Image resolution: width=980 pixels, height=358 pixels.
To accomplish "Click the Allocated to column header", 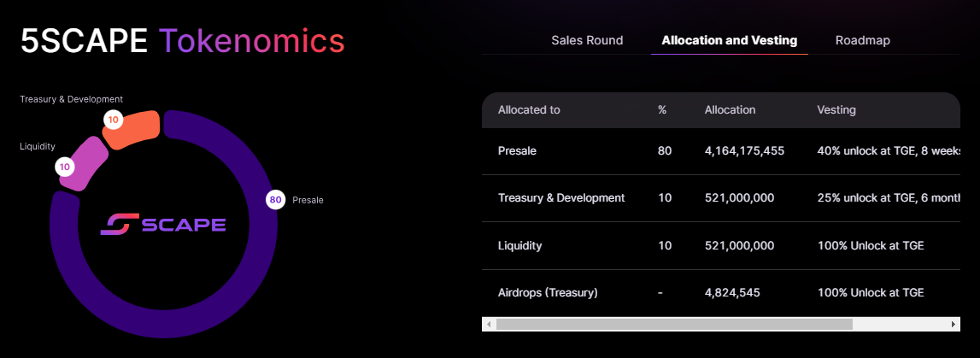I will coord(529,110).
